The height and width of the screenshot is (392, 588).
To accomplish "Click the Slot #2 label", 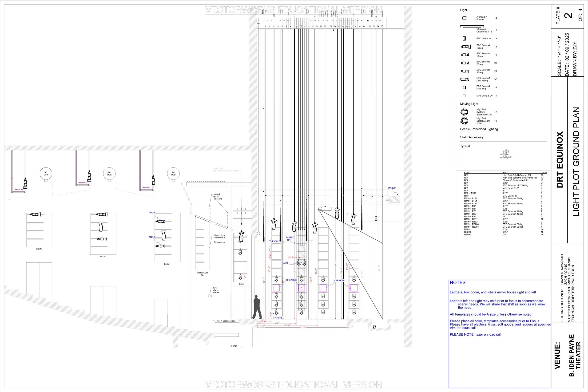I will 103,257.
